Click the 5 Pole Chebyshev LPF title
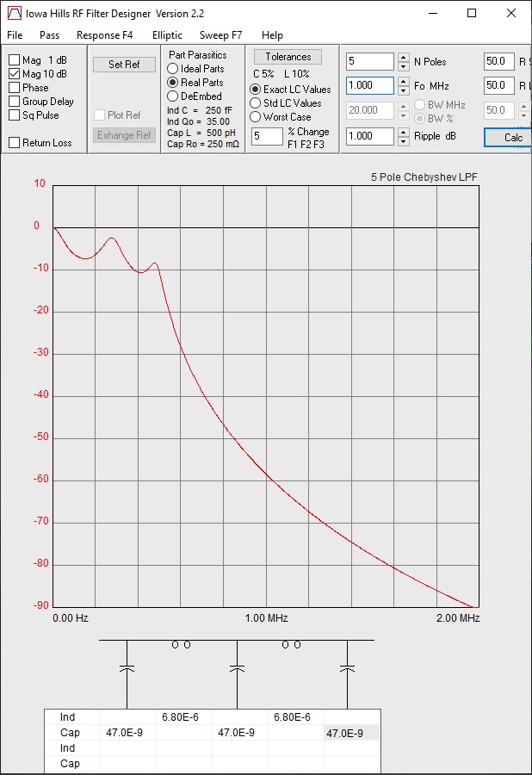Screen dimensions: 532x775 coord(424,177)
